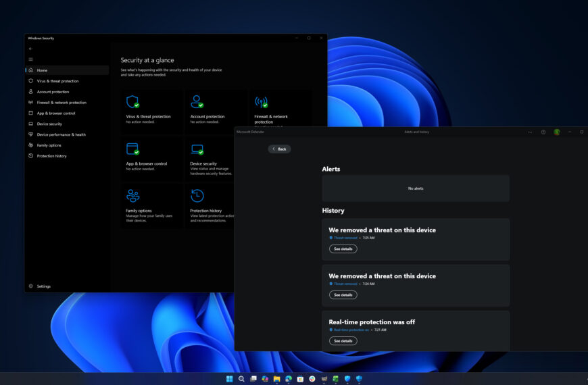This screenshot has width=588, height=385.
Task: Click the Real-time protection on link
Action: 351,330
